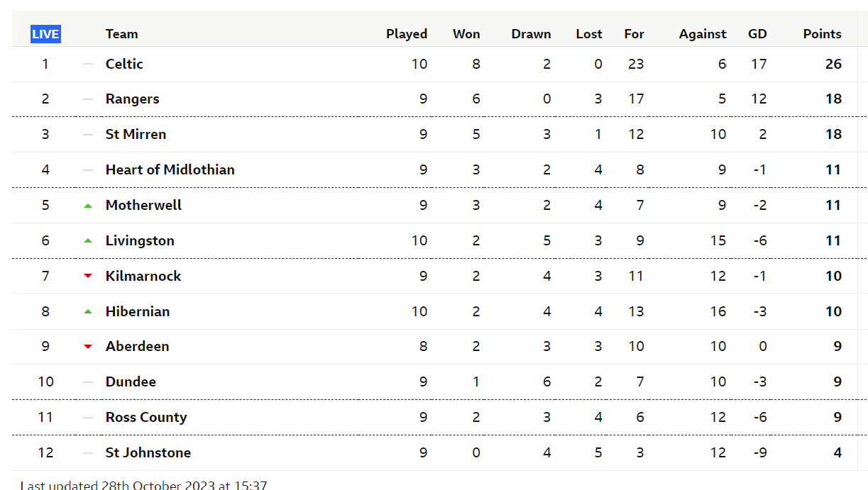Screen dimensions: 868x490
Task: Click the Team column header
Action: point(121,34)
